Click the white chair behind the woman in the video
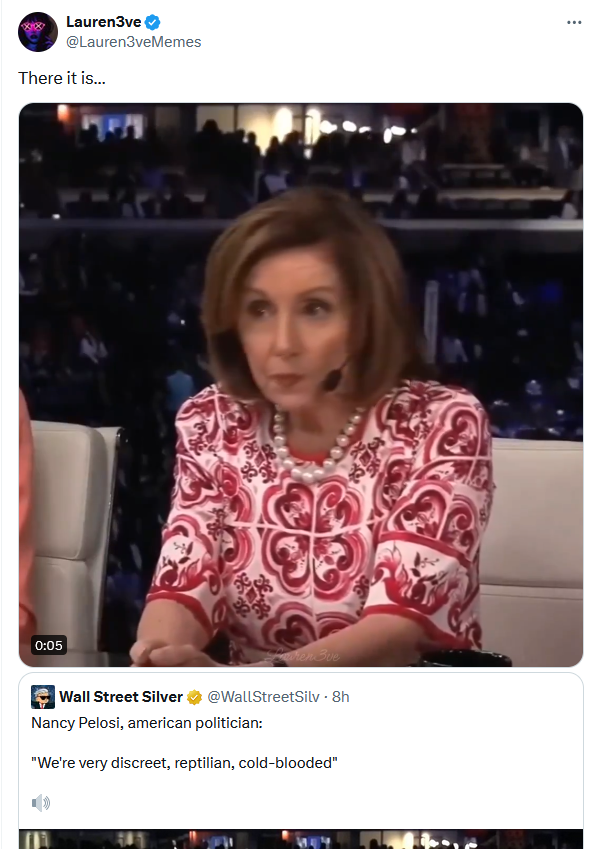Viewport: 600px width, 849px height. point(533,531)
